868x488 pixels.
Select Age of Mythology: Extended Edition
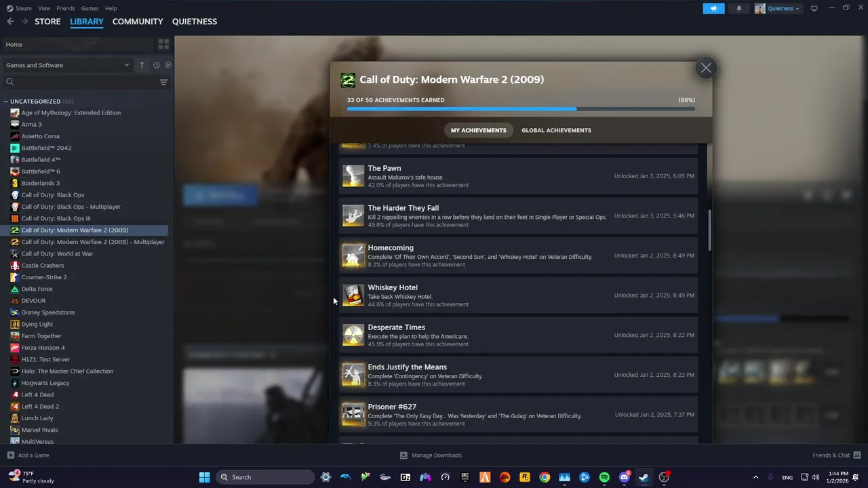71,113
